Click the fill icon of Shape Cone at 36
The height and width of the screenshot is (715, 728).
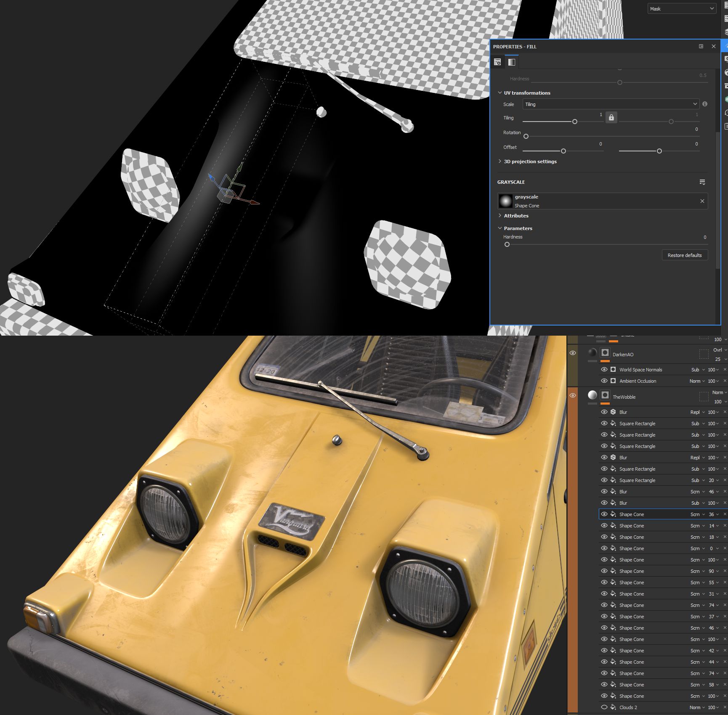[613, 514]
